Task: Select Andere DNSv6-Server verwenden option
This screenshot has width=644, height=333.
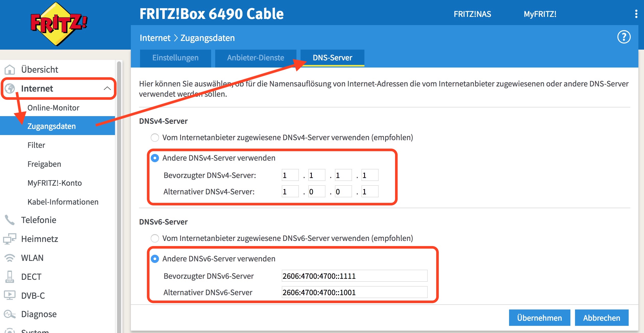Action: pos(155,259)
